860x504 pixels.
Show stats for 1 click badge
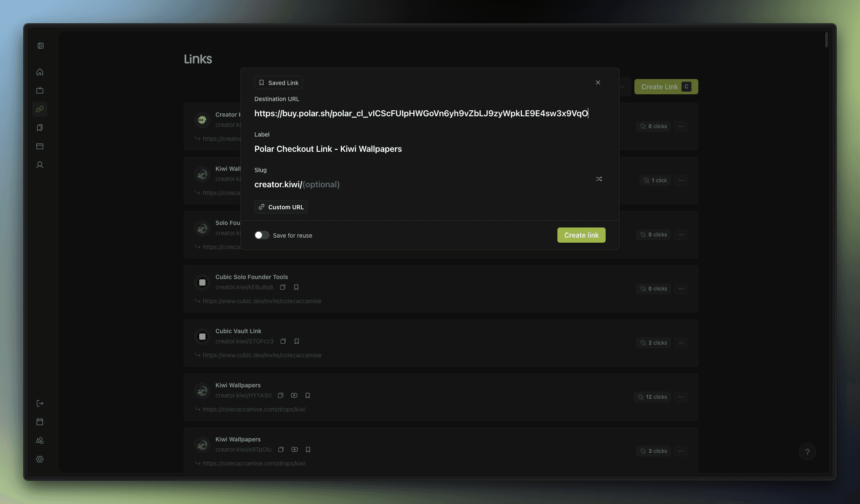pyautogui.click(x=655, y=181)
